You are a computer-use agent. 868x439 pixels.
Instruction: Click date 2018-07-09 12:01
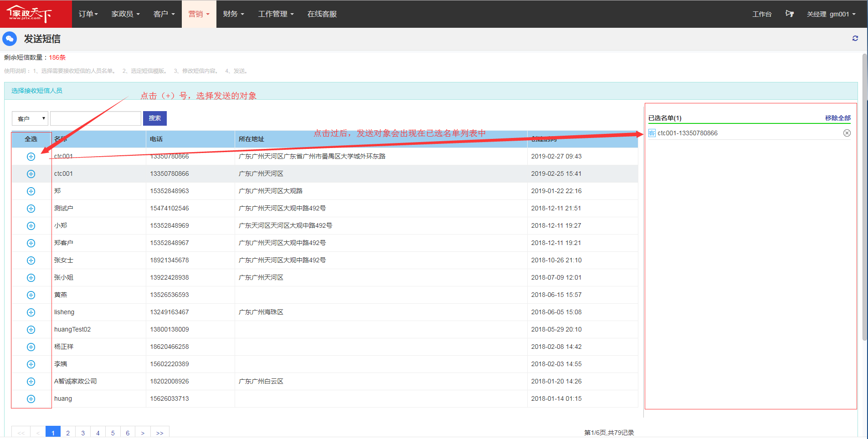(556, 277)
